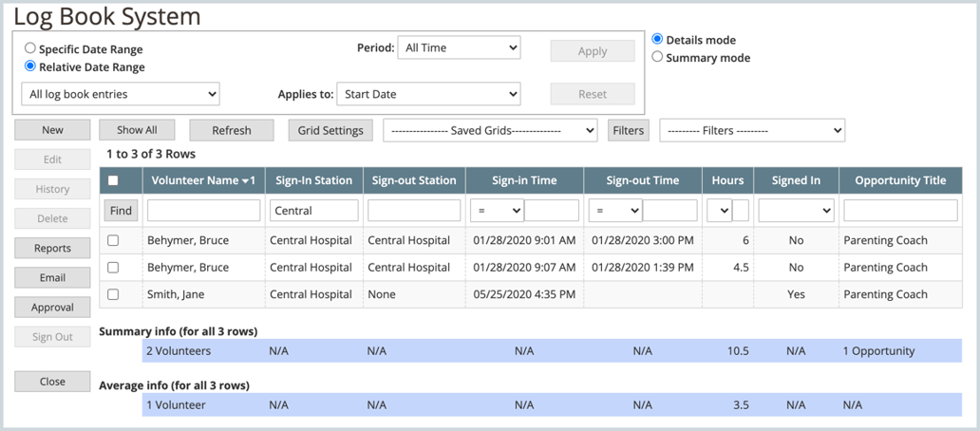Image resolution: width=980 pixels, height=431 pixels.
Task: Refresh the log book grid
Action: tap(232, 130)
